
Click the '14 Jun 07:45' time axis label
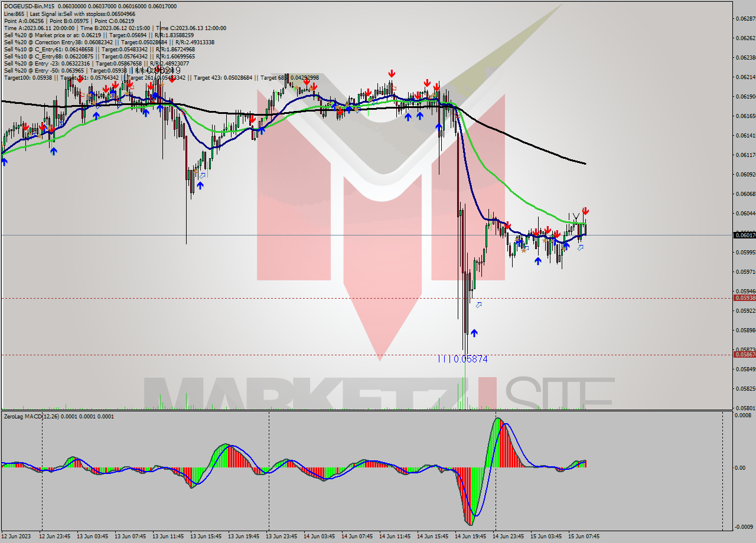357,537
